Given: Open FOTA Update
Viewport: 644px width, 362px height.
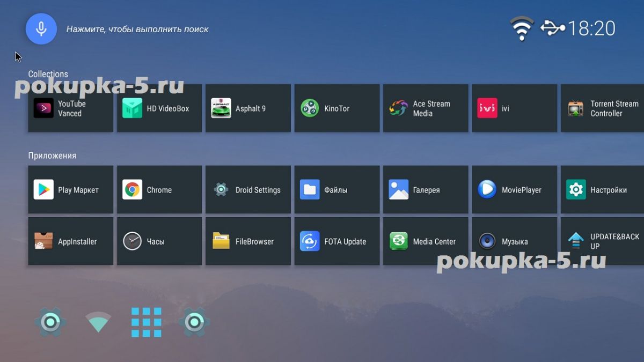Looking at the screenshot, I should click(337, 241).
